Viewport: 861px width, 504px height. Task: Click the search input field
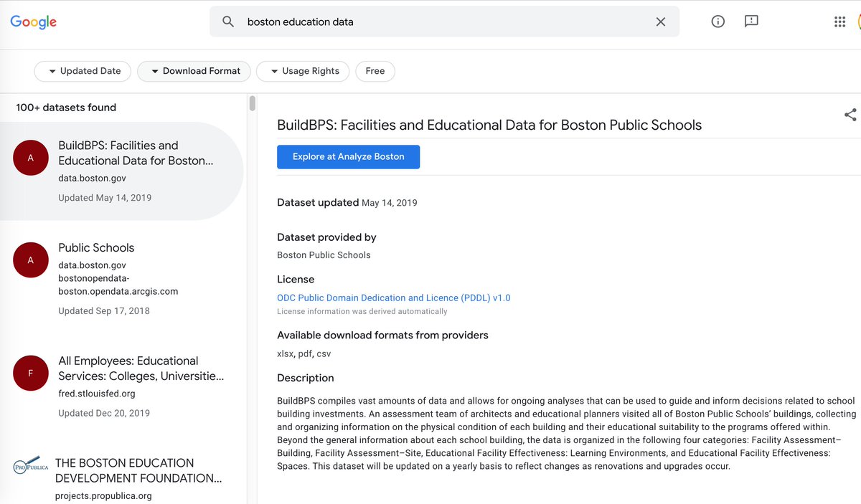point(445,22)
